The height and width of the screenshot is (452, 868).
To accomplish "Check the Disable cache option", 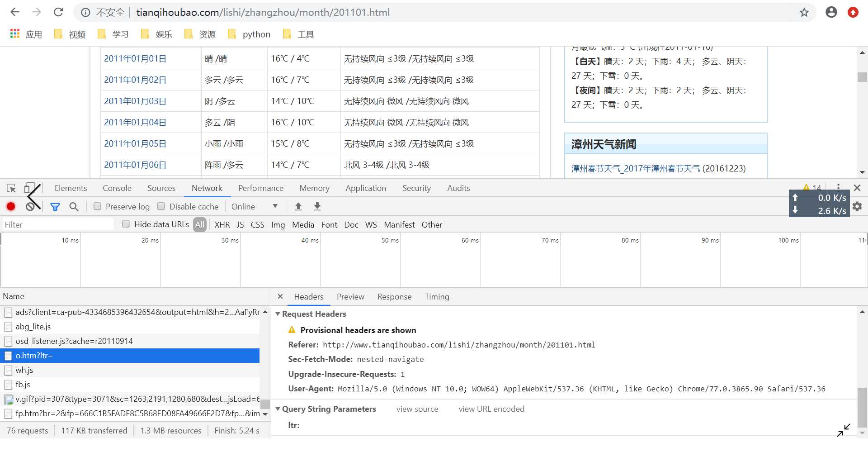I will [161, 206].
